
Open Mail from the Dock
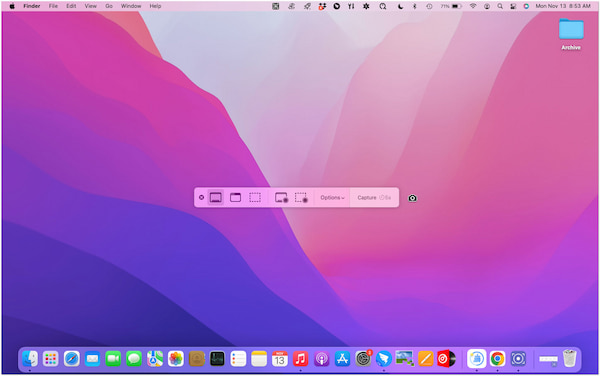point(92,359)
